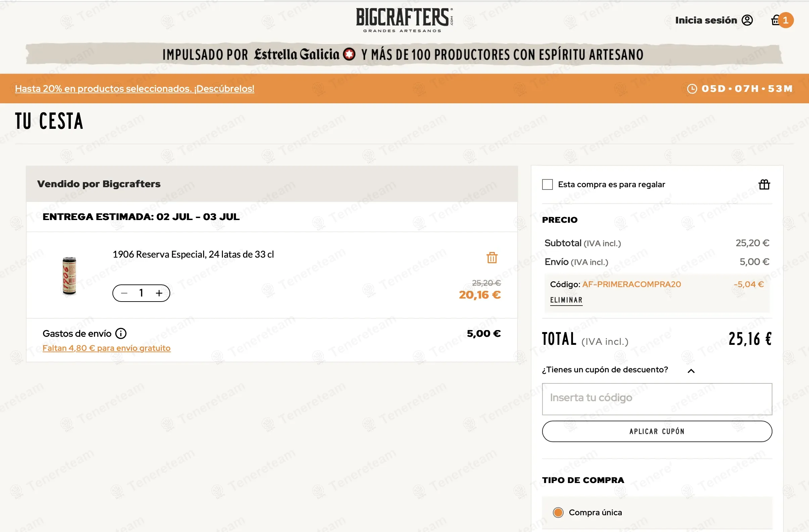Click the shipping cost '5,00 €' in bold
This screenshot has height=532, width=809.
(x=484, y=334)
